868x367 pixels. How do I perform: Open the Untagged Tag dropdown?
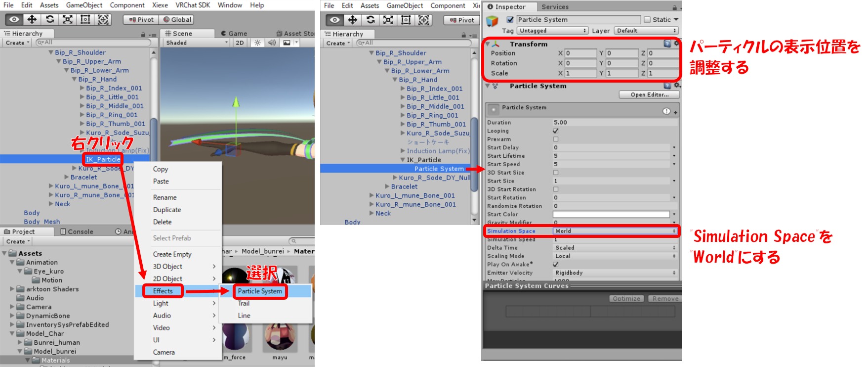coord(552,31)
